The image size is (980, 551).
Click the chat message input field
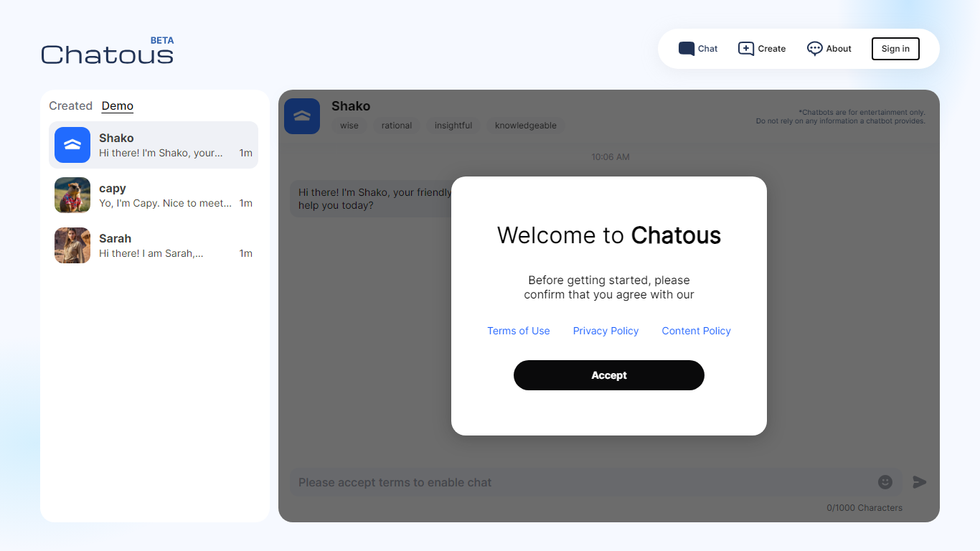point(581,482)
